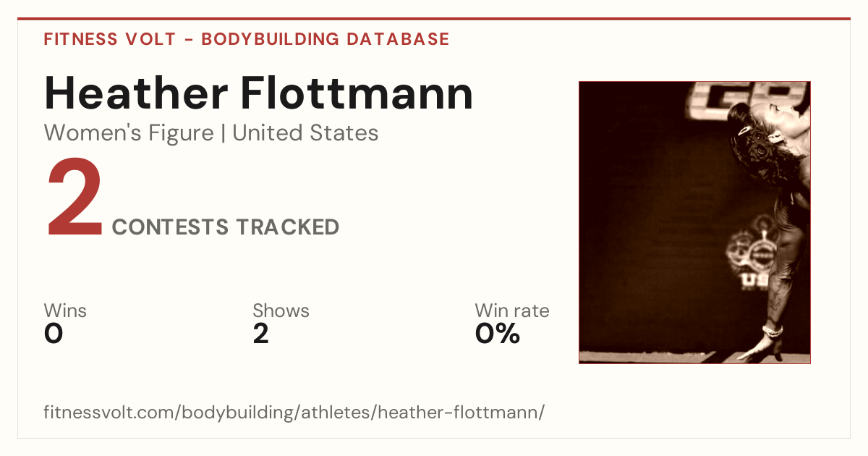Click the United States country label
The width and height of the screenshot is (868, 456).
click(305, 133)
